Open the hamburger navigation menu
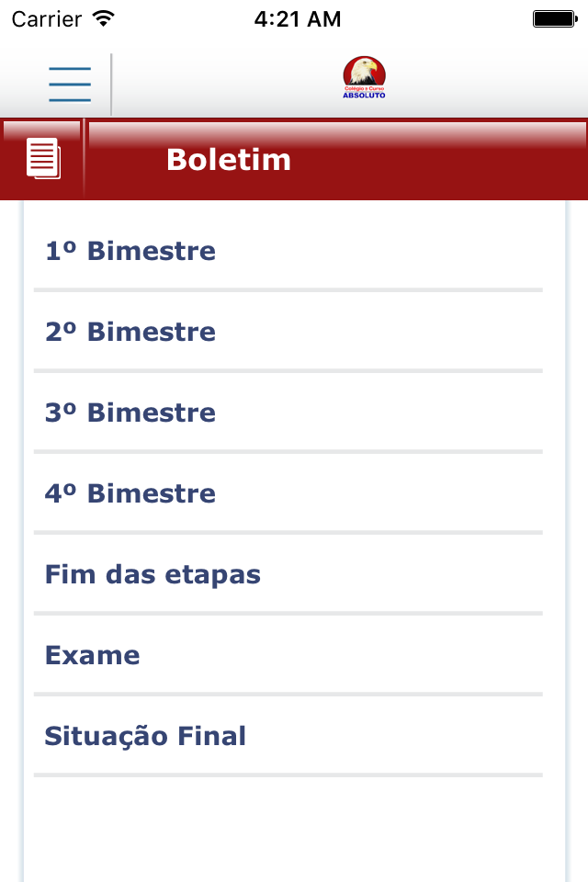The height and width of the screenshot is (882, 588). tap(70, 85)
